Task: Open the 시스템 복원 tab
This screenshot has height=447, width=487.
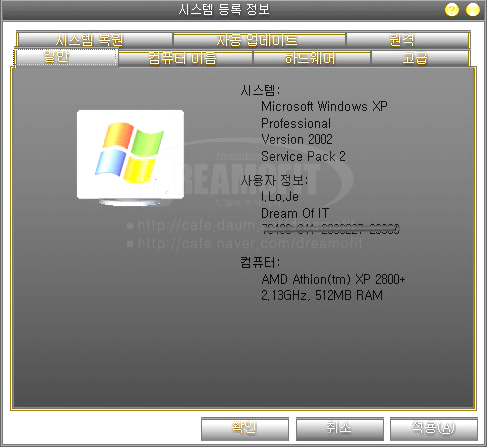Action: click(94, 40)
